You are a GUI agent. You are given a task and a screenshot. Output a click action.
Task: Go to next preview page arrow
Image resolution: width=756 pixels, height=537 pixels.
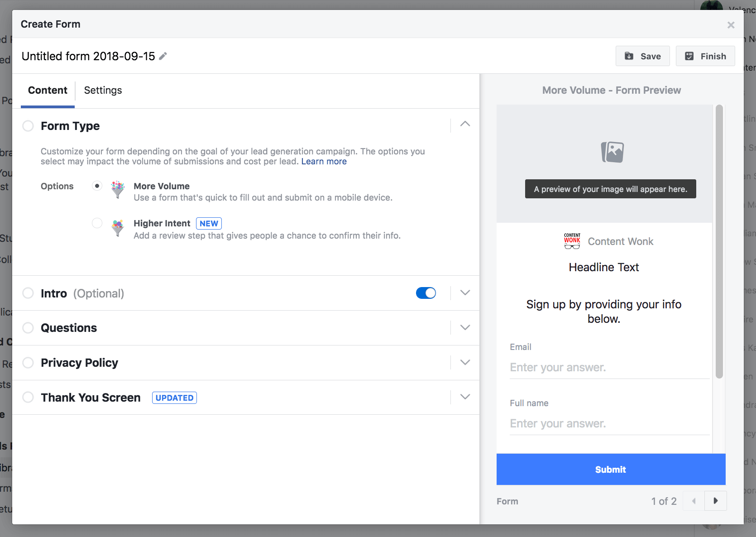[x=716, y=501]
